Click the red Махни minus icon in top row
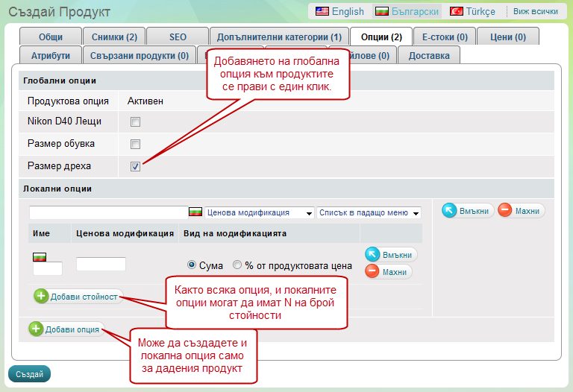573x392 pixels. (x=505, y=211)
